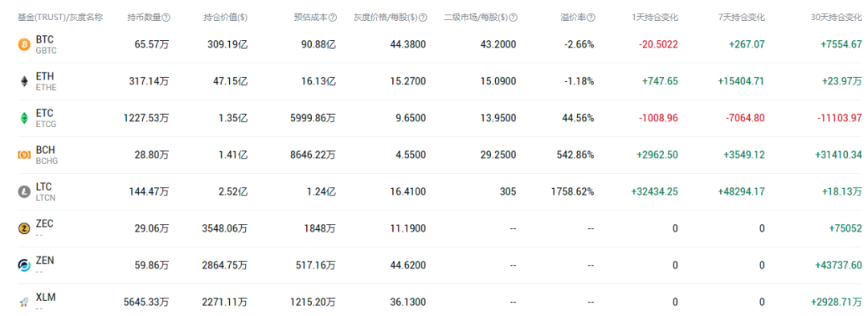The image size is (868, 316).
Task: Select BTC premium rate -2.66%
Action: coord(579,45)
